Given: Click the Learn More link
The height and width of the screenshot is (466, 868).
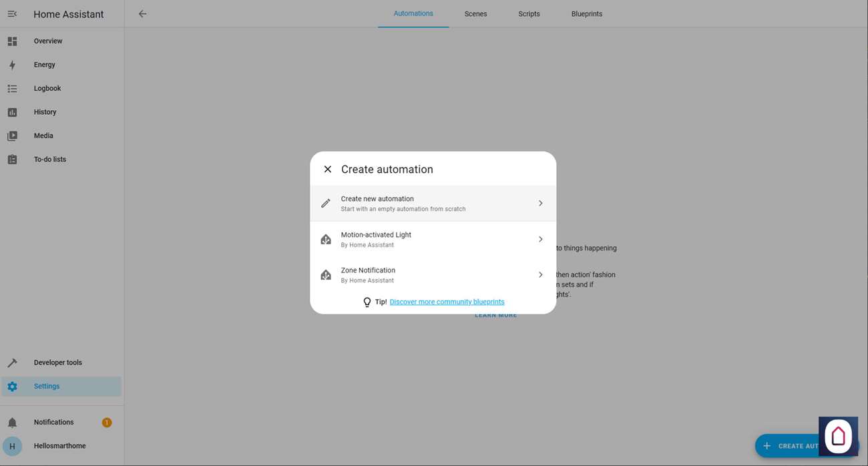Looking at the screenshot, I should [x=495, y=315].
